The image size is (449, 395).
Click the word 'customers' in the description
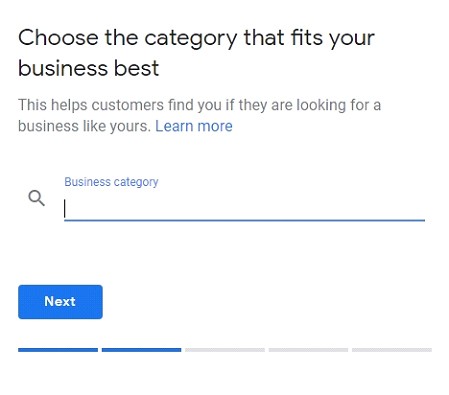(128, 105)
